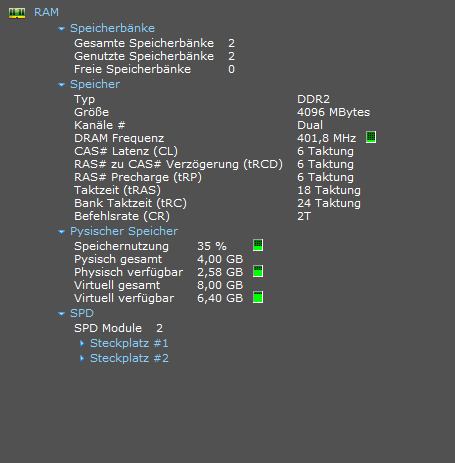455x463 pixels.
Task: Click the green icon beside Virtuell verfügbar
Action: tap(258, 297)
